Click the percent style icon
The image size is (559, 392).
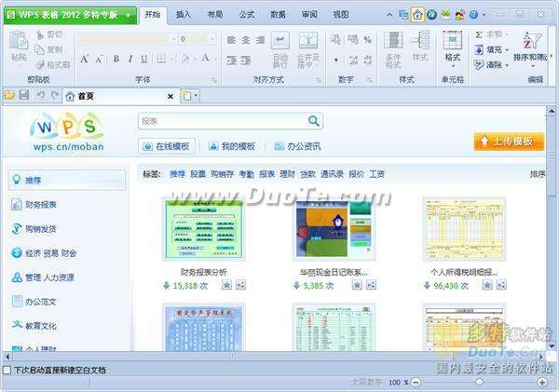point(368,39)
